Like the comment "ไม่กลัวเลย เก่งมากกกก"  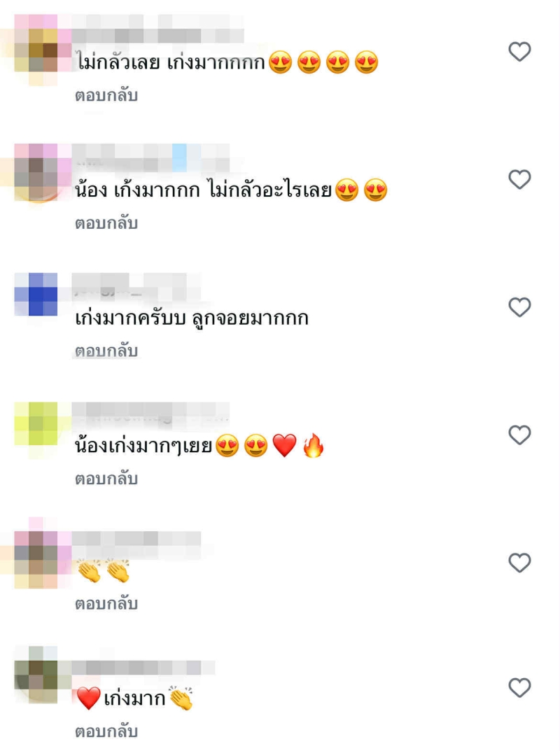point(519,52)
